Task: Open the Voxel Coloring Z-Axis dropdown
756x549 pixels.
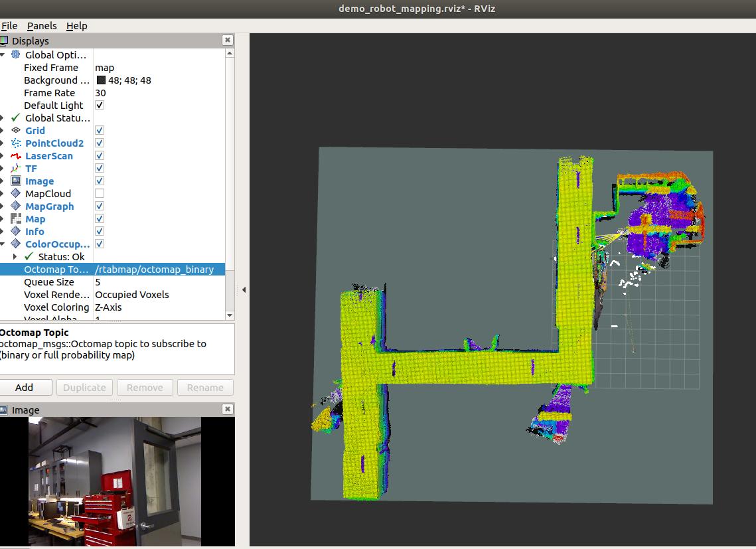Action: (x=158, y=307)
